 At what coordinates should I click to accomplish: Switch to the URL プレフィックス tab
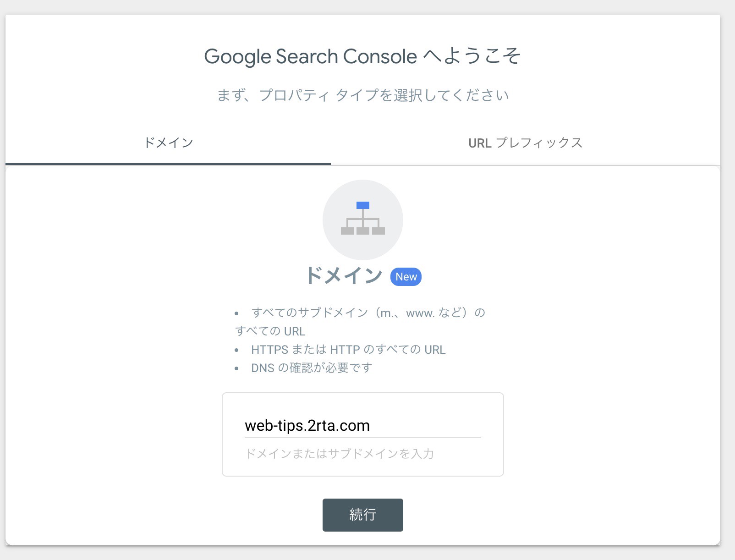coord(526,143)
